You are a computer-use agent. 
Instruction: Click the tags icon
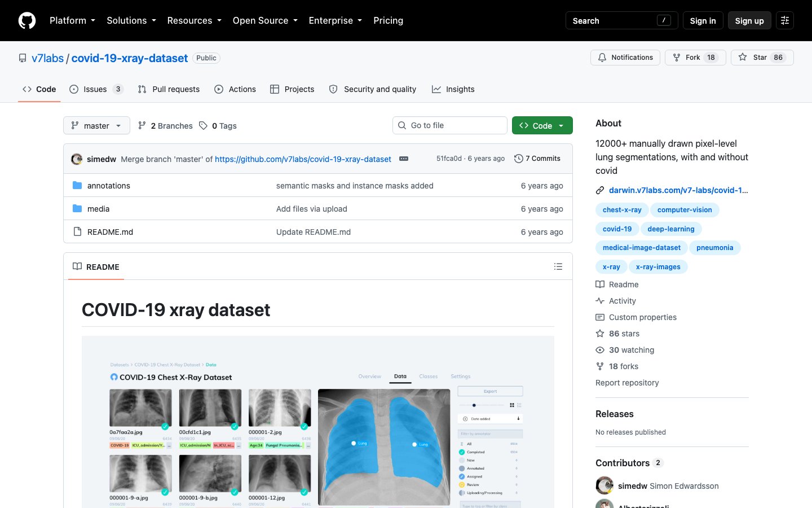coord(203,125)
